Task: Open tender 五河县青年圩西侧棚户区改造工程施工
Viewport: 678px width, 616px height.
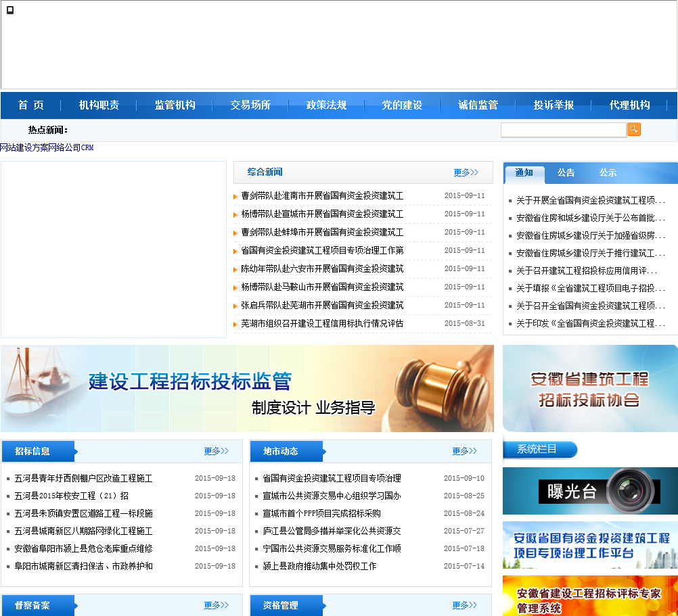Action: pos(83,478)
